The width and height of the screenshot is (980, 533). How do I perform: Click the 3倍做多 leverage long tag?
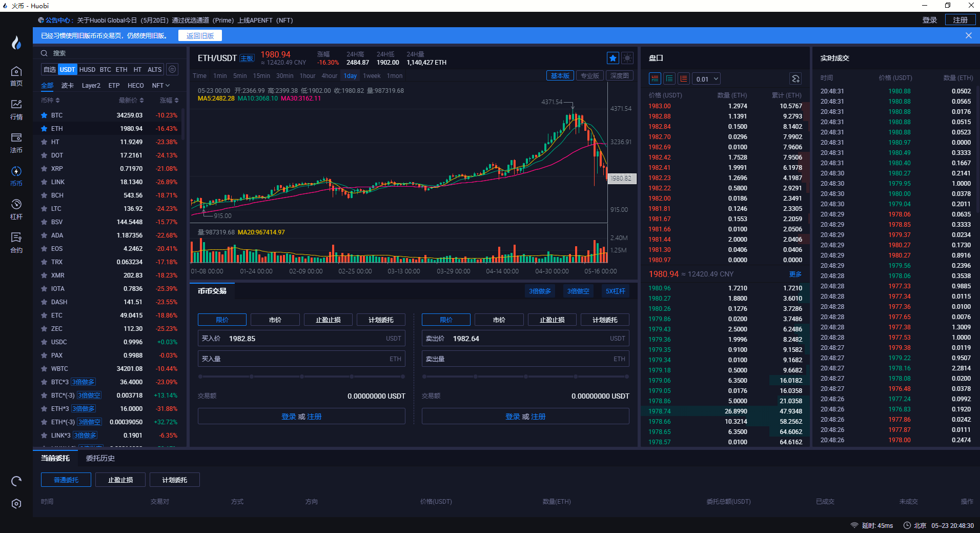540,291
